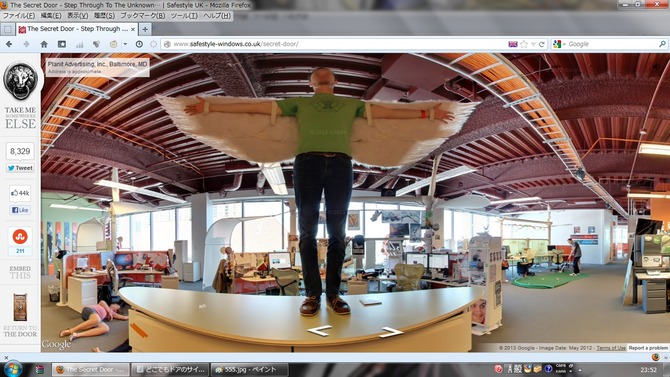Screen dimensions: 670x377
Task: Open the 編集(E) menu
Action: (x=51, y=15)
